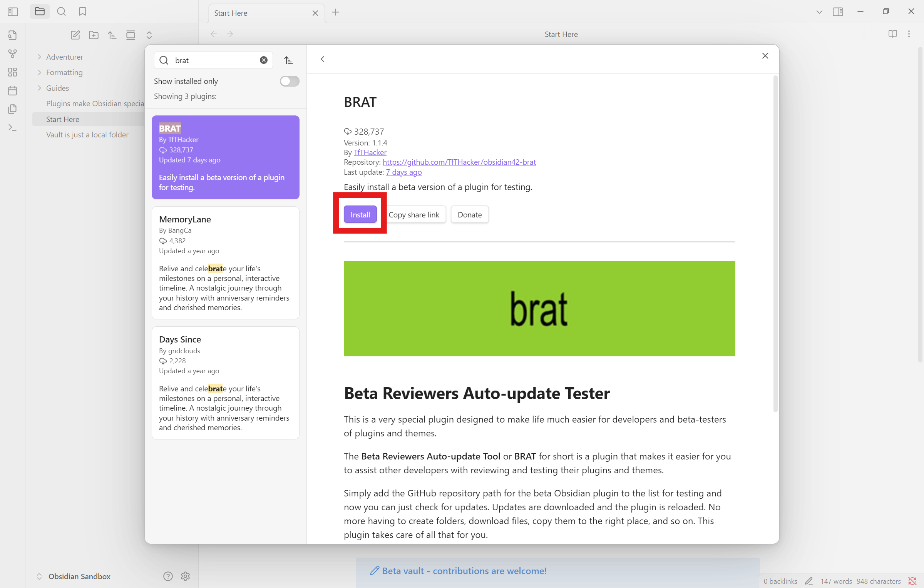Click Copy share link button
Image resolution: width=924 pixels, height=588 pixels.
pos(414,214)
